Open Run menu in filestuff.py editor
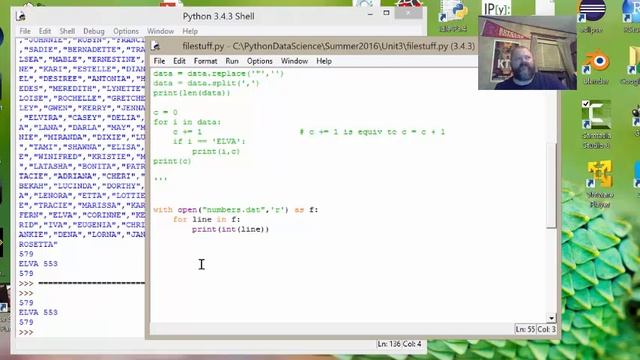640x360 pixels. [x=232, y=61]
